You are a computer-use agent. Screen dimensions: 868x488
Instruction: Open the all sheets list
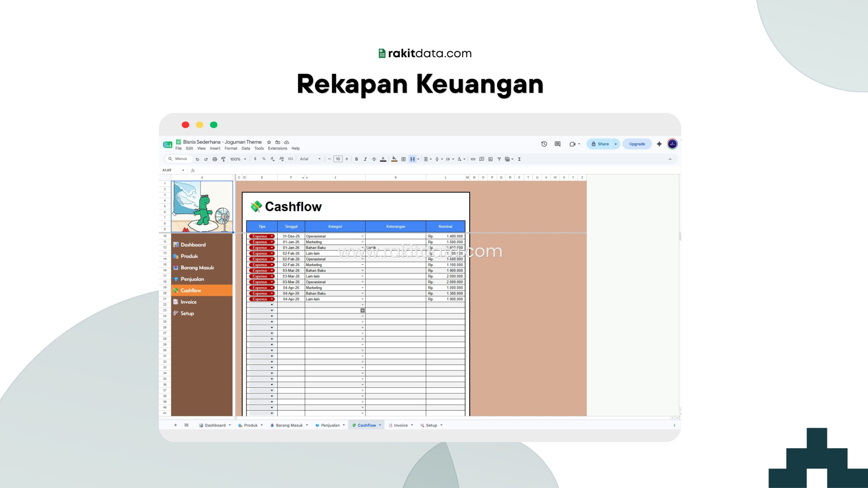pos(186,425)
